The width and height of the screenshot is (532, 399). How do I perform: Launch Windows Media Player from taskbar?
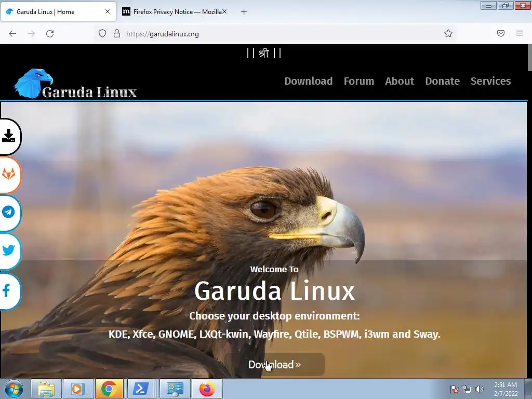[78, 389]
